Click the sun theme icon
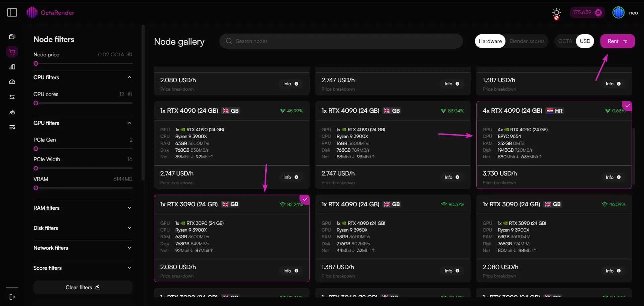644x306 pixels. click(556, 13)
